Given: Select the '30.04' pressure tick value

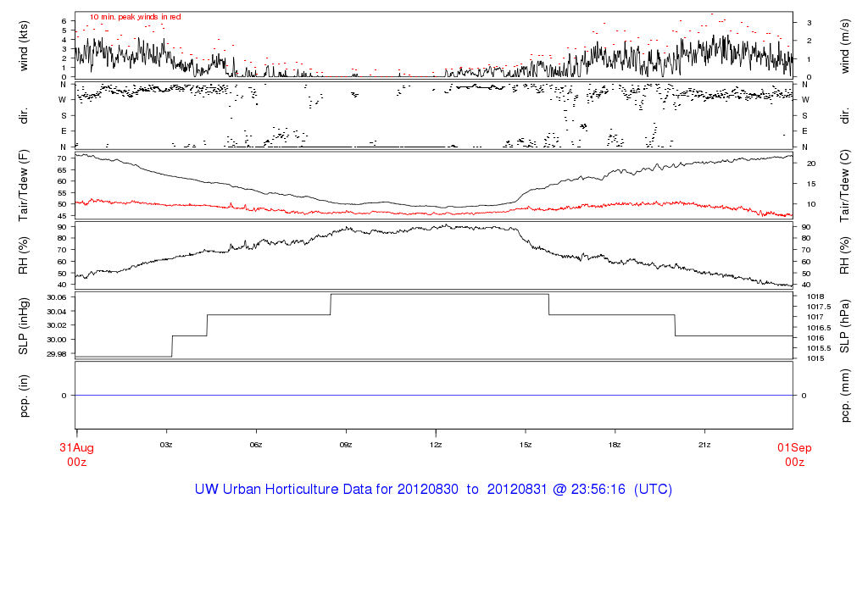Looking at the screenshot, I should (57, 312).
